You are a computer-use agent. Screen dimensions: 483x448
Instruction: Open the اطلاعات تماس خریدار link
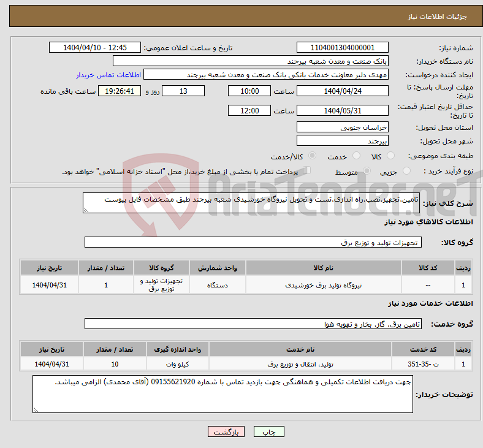[108, 75]
